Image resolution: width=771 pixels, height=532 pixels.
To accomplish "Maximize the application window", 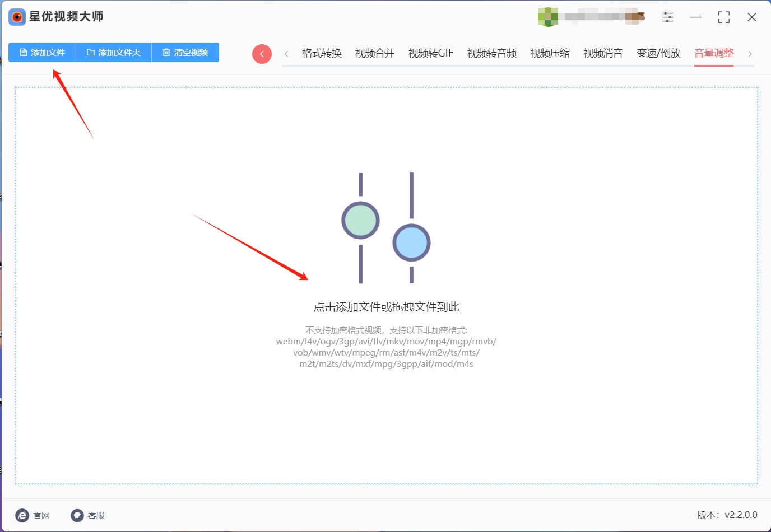I will pyautogui.click(x=723, y=17).
